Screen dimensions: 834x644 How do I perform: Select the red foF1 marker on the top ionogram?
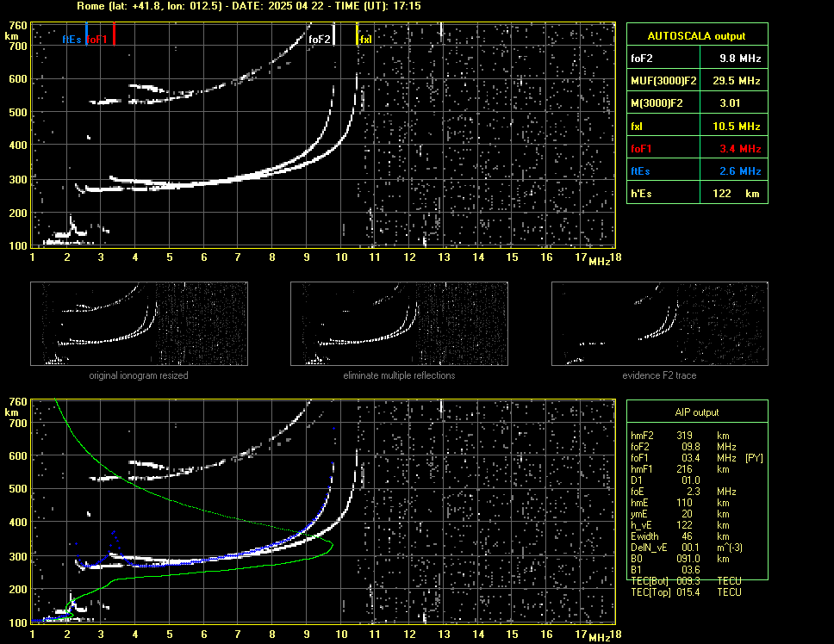tap(114, 34)
